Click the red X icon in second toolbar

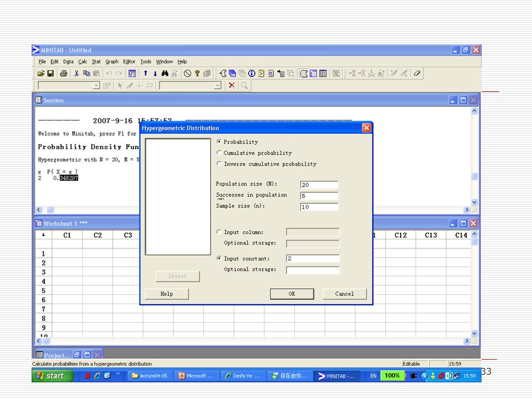[232, 85]
